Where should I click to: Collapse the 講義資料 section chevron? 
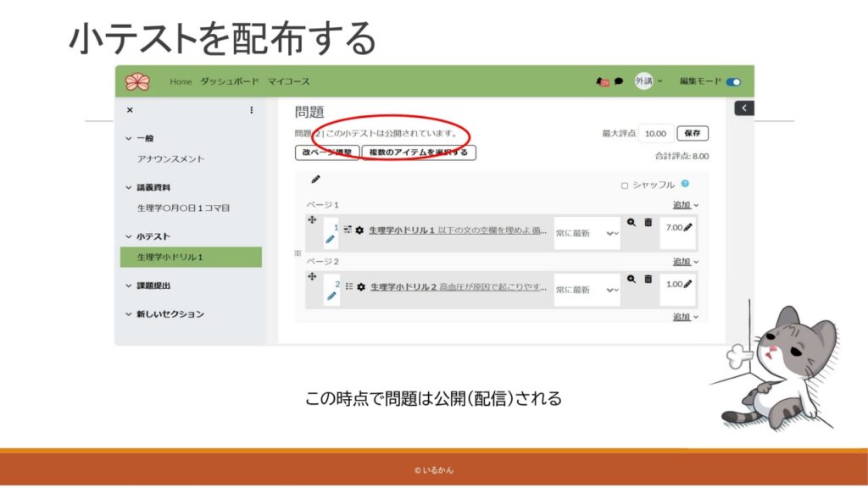click(129, 187)
